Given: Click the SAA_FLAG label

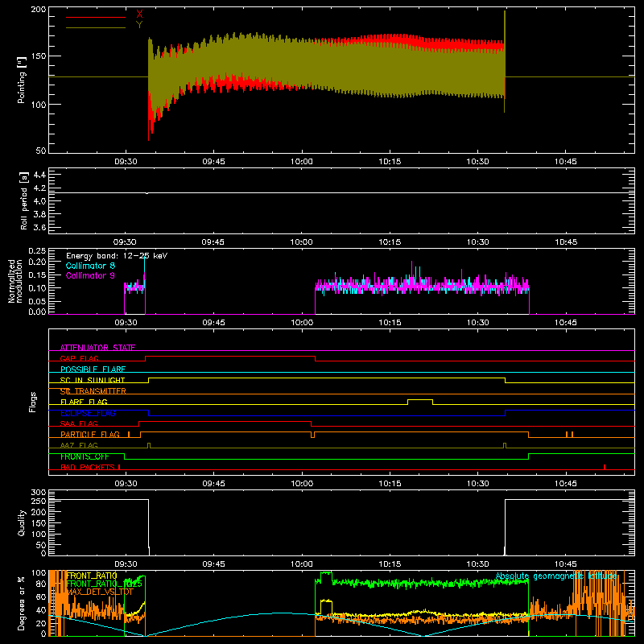Looking at the screenshot, I should click(79, 423).
